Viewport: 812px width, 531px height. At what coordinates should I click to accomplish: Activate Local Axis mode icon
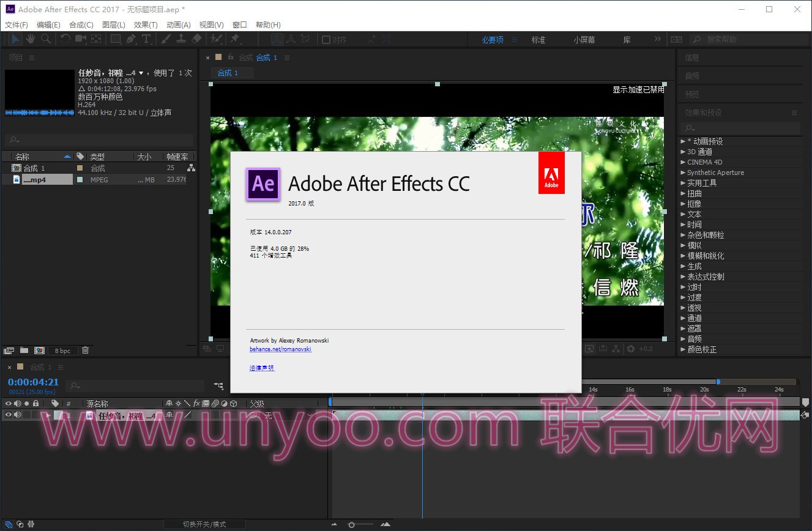point(277,39)
